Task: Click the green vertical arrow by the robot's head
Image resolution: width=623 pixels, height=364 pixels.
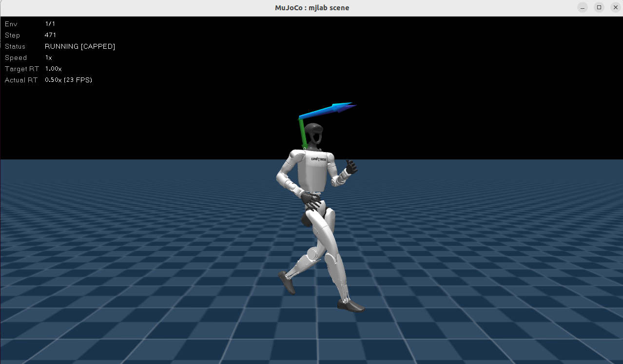Action: point(303,133)
